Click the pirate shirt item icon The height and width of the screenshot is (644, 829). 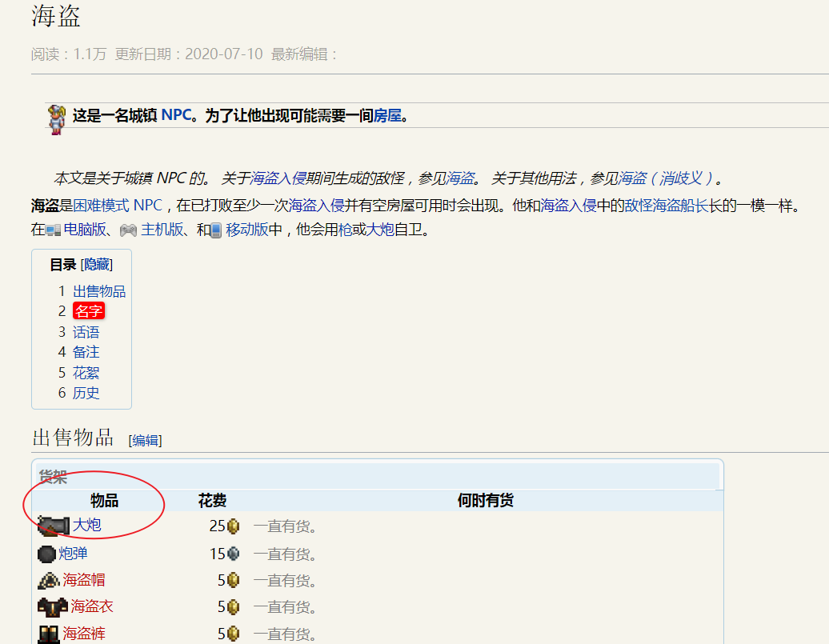[x=53, y=607]
